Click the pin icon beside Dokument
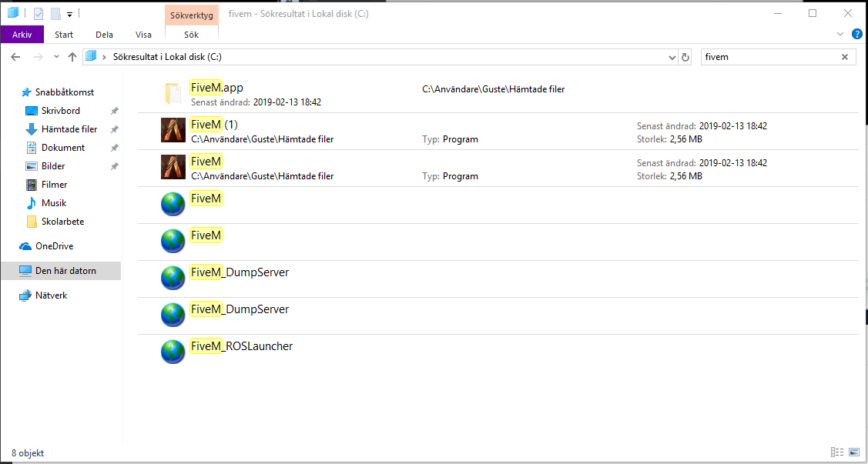This screenshot has width=868, height=464. [x=114, y=148]
